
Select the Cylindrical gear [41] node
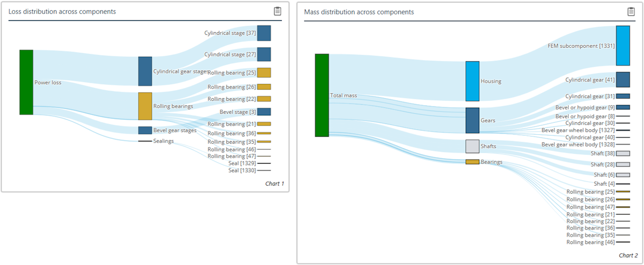coord(623,79)
